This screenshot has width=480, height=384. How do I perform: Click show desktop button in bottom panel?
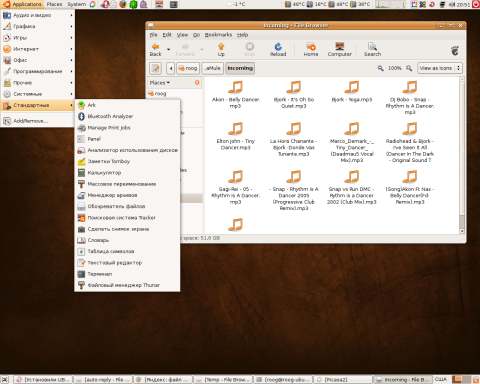tap(5, 380)
